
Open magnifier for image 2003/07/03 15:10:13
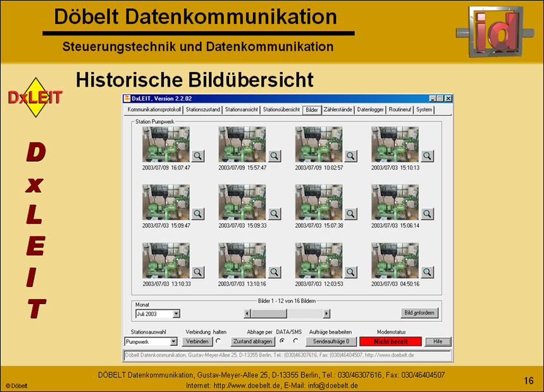point(427,155)
